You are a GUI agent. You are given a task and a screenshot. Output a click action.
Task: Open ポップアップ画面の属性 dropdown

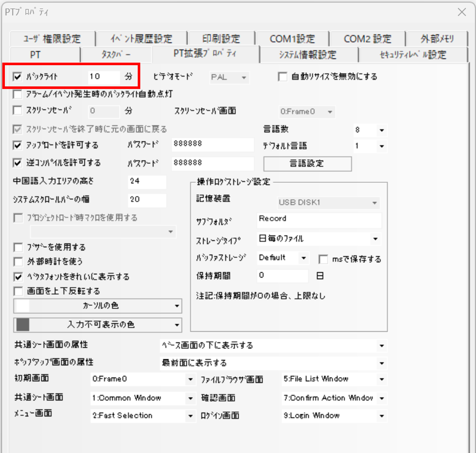click(x=273, y=363)
